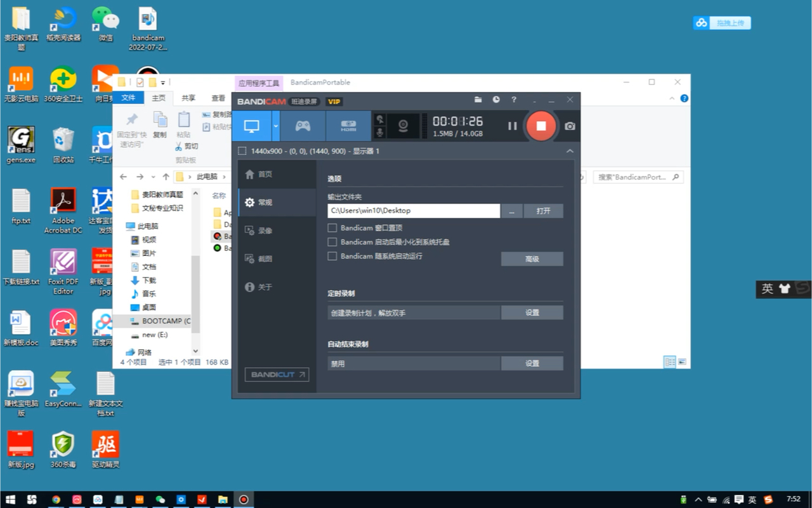Open the 截图 tab in Bandicam sidebar
This screenshot has height=508, width=812.
[277, 258]
